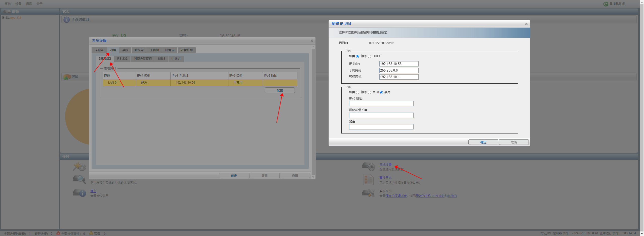Select IPv6 静态 radio button
The width and height of the screenshot is (644, 236).
click(x=358, y=92)
